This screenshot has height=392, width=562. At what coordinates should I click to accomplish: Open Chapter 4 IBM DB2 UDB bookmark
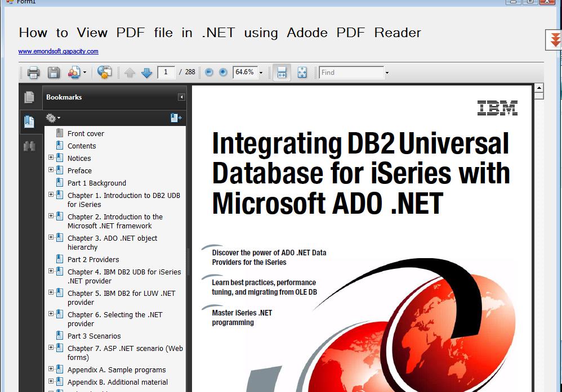click(x=124, y=276)
